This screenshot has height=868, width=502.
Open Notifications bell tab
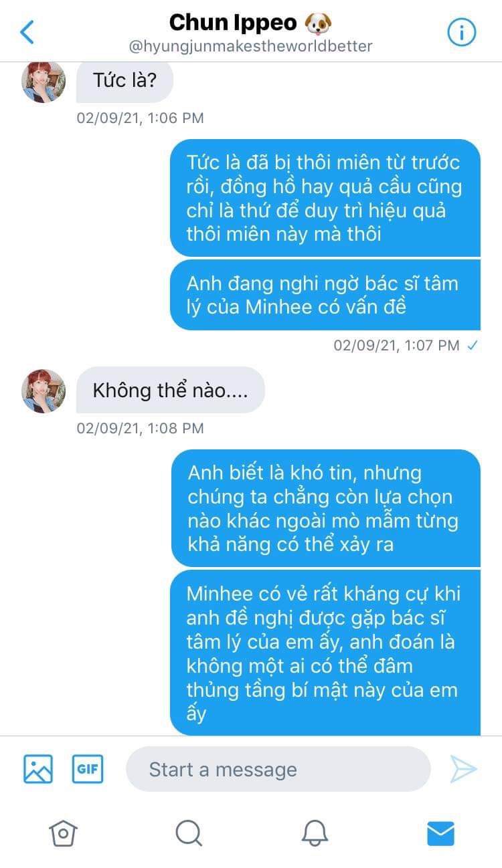(x=315, y=833)
